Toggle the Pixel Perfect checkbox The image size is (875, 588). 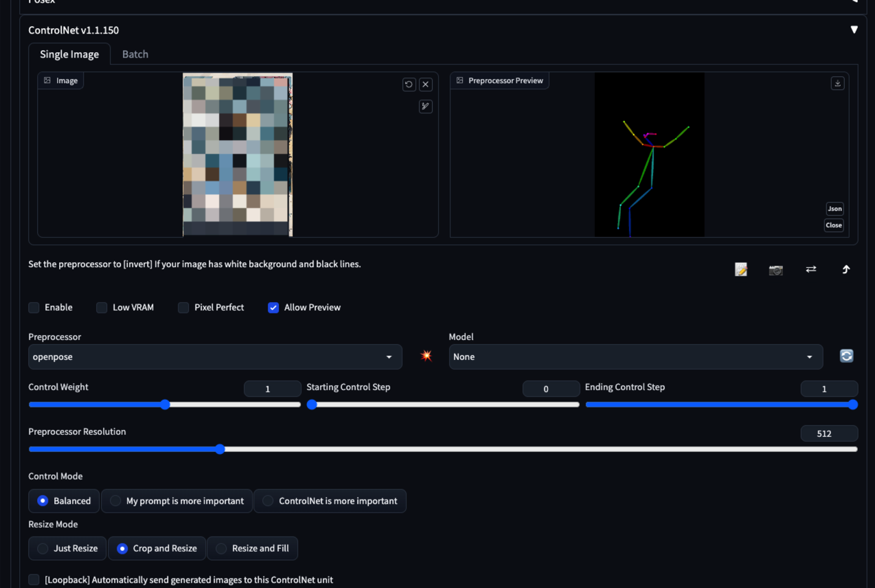(183, 308)
